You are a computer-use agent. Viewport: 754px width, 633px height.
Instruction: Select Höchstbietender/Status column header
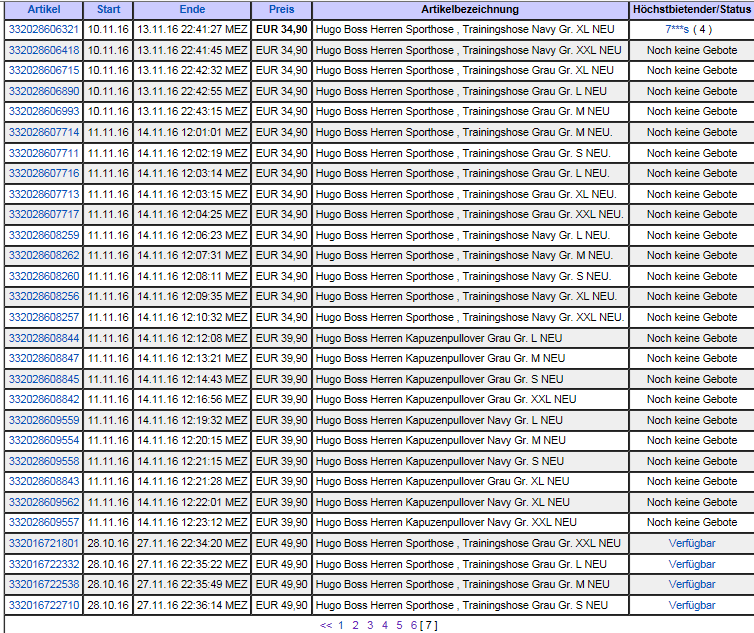point(692,9)
